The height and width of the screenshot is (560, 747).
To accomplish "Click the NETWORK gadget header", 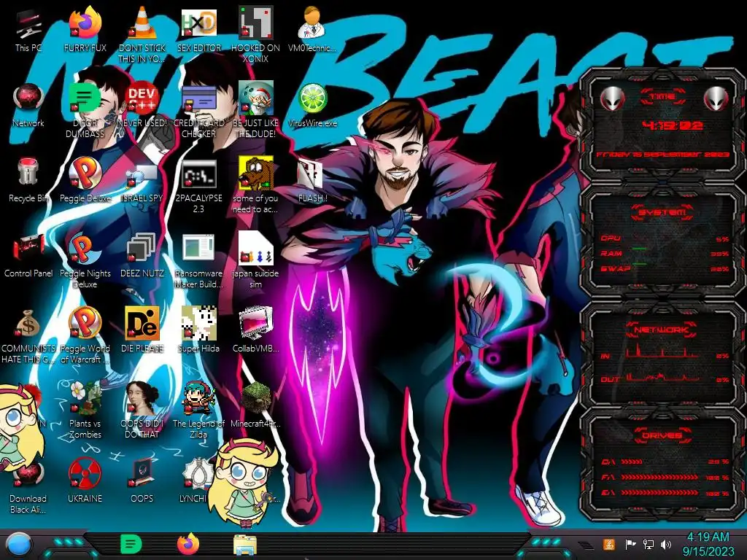I will 661,330.
